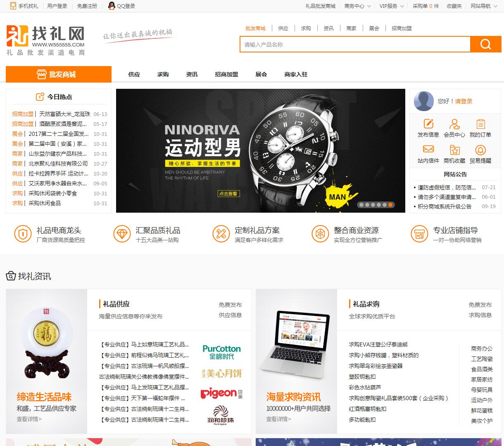The height and width of the screenshot is (446, 504).
Task: Open 供应 in the main navigation bar
Action: (134, 74)
